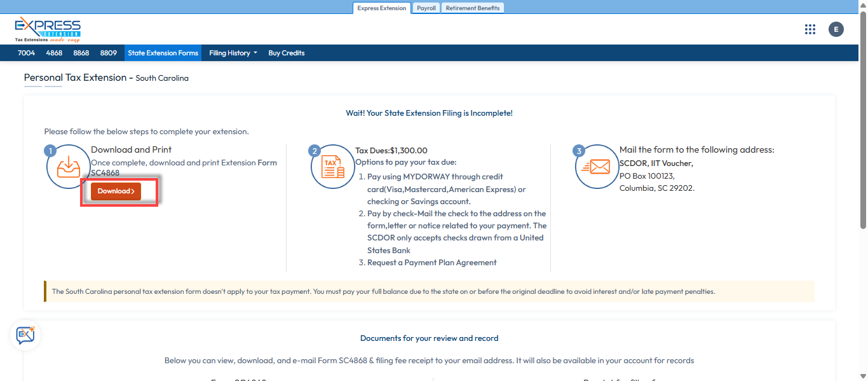Open the apps grid menu icon

810,29
